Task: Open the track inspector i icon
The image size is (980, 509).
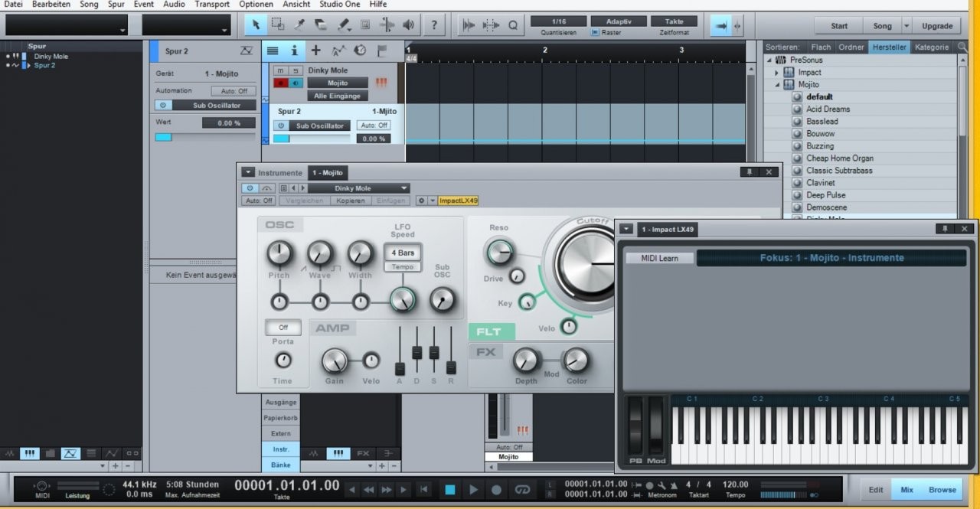Action: (294, 51)
